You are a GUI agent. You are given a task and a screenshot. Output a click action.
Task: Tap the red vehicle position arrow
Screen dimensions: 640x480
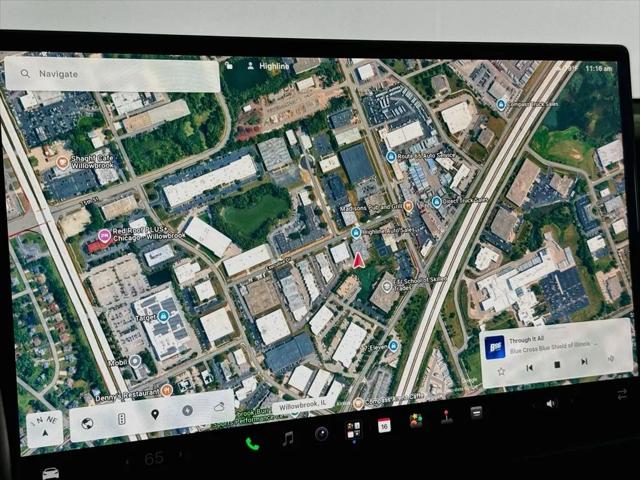[x=358, y=260]
